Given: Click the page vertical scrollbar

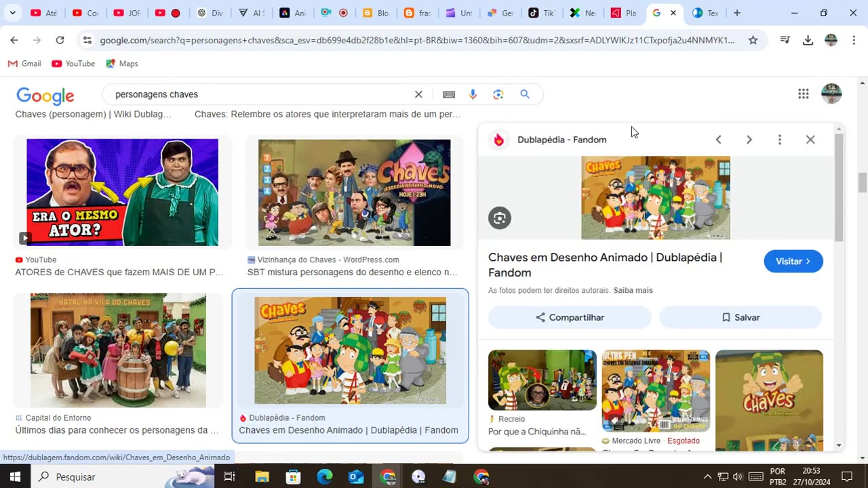Looking at the screenshot, I should 863,182.
